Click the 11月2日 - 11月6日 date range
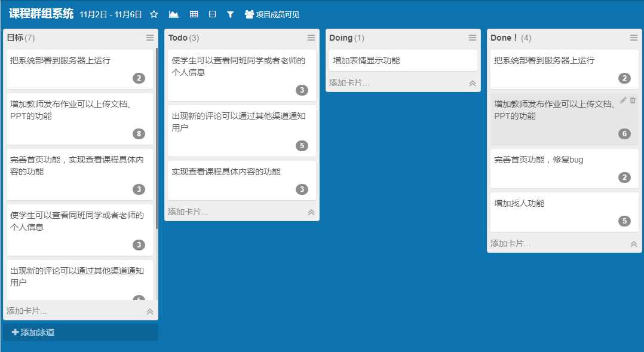 [x=111, y=14]
